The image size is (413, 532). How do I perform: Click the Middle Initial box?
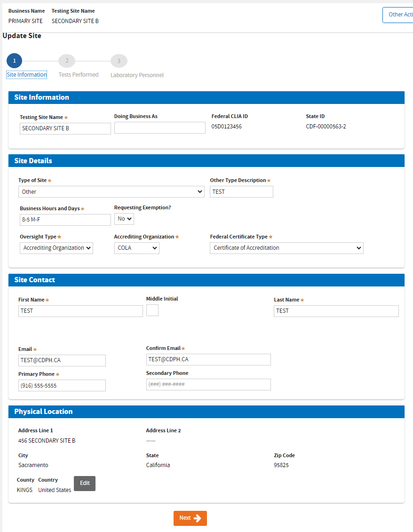coord(152,310)
